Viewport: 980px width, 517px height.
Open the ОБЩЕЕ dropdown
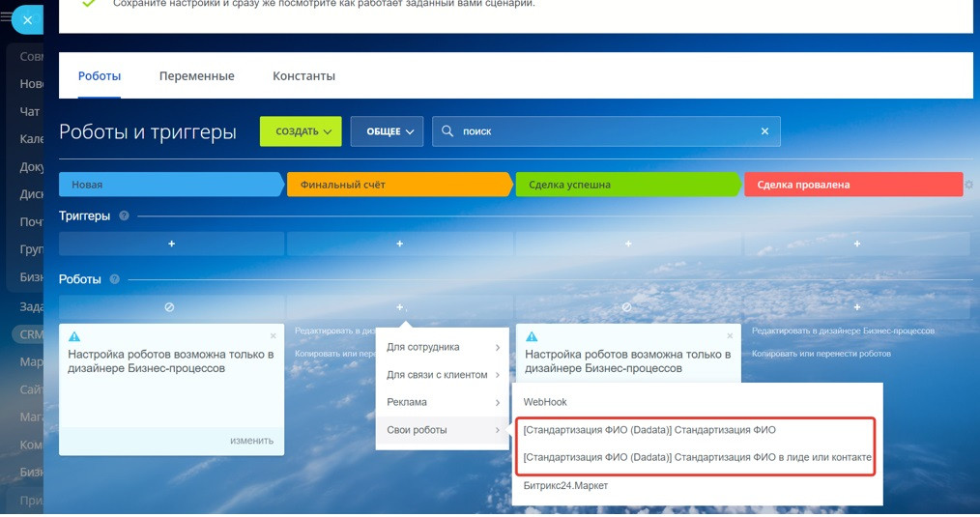click(x=387, y=131)
